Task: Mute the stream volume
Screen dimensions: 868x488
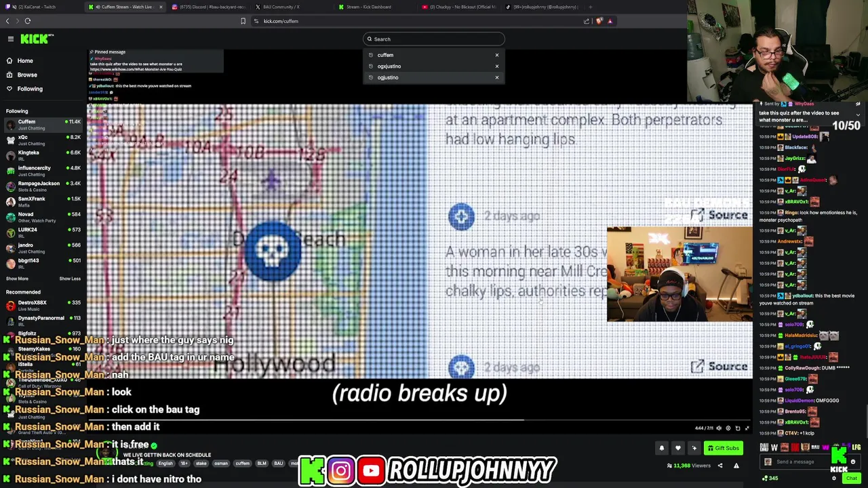Action: coord(719,428)
